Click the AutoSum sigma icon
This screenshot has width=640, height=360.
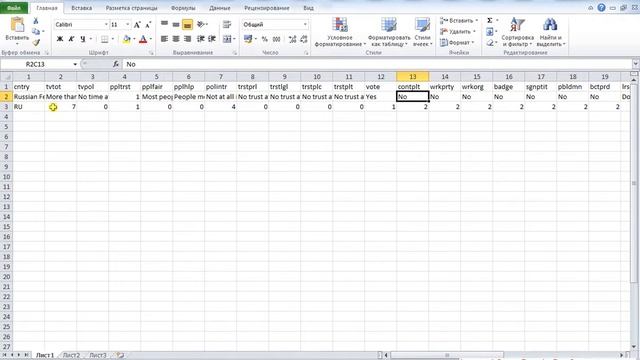(490, 20)
